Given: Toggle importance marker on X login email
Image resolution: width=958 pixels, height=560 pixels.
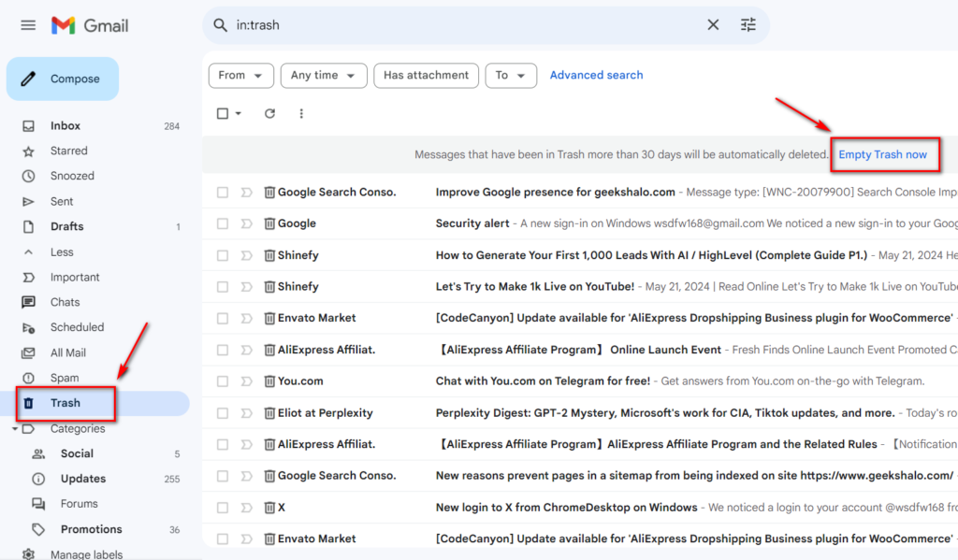Looking at the screenshot, I should (x=246, y=508).
